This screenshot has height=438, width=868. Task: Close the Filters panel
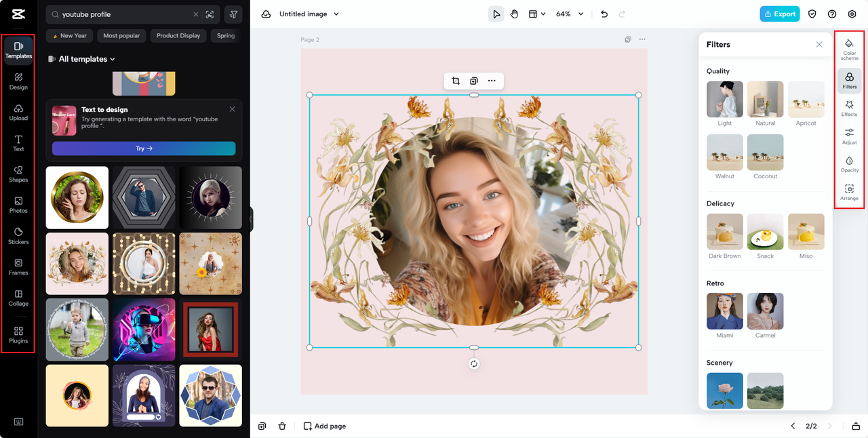pos(819,44)
